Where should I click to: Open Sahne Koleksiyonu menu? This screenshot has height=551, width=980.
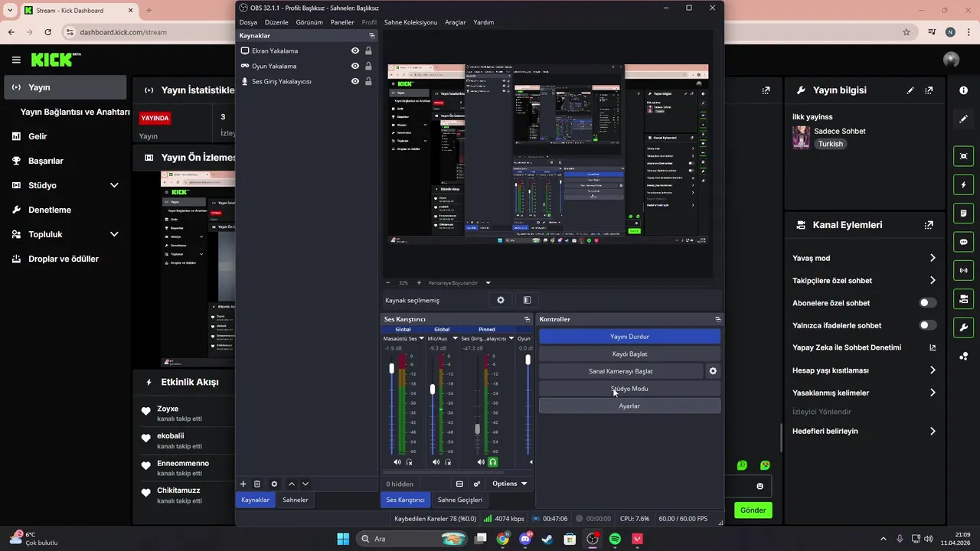click(x=410, y=22)
